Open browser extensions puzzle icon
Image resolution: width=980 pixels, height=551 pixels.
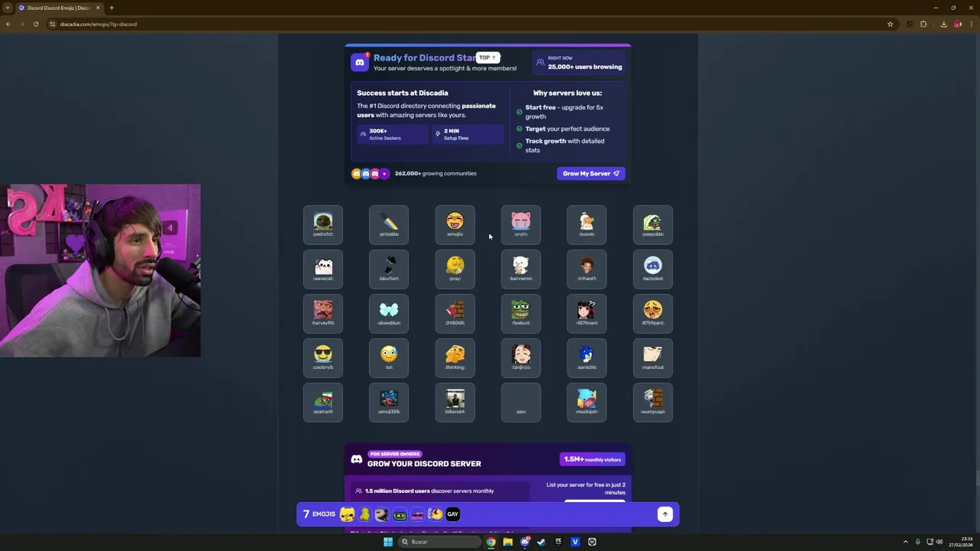tap(923, 24)
